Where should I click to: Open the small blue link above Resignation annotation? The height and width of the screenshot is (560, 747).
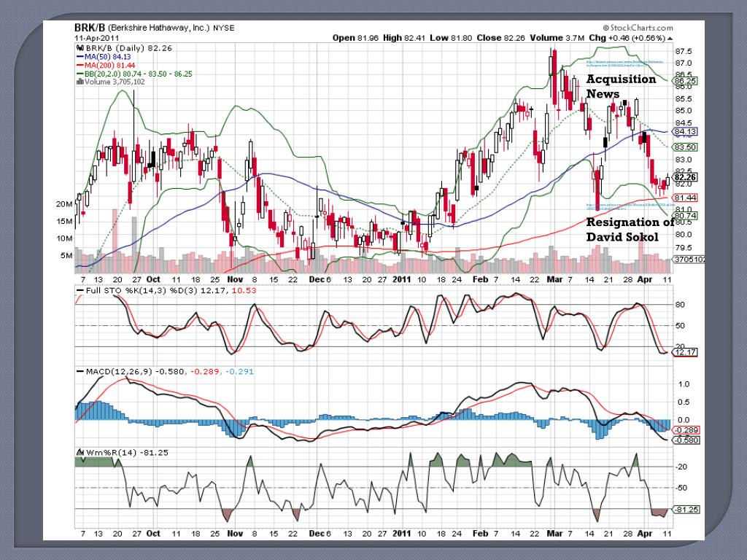(630, 206)
